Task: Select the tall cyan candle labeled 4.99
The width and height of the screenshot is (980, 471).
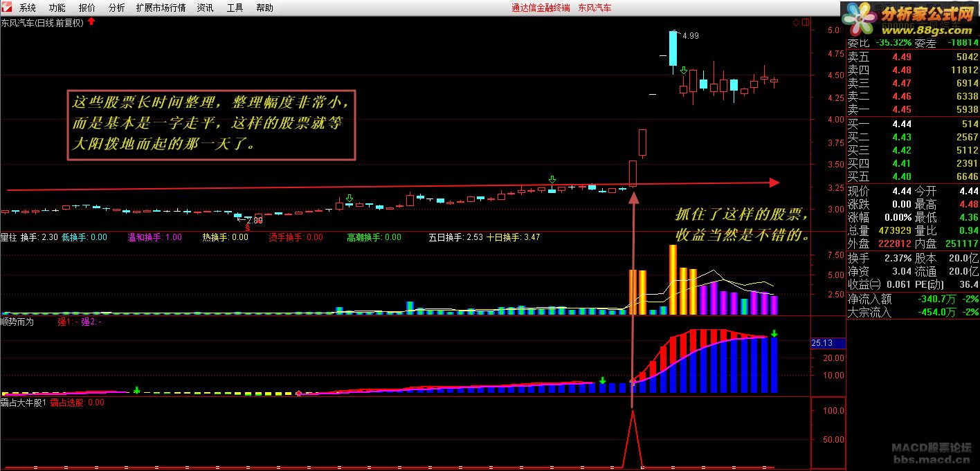Action: [x=673, y=48]
